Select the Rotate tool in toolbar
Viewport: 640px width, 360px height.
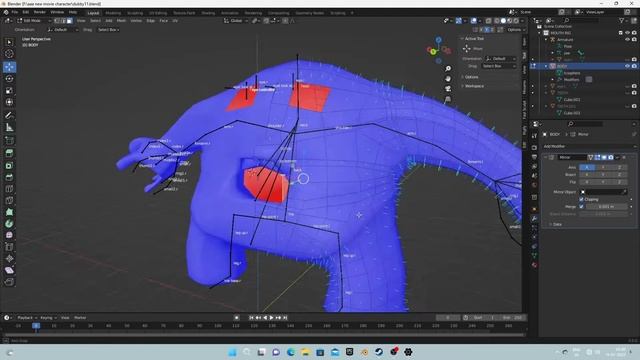pyautogui.click(x=9, y=78)
